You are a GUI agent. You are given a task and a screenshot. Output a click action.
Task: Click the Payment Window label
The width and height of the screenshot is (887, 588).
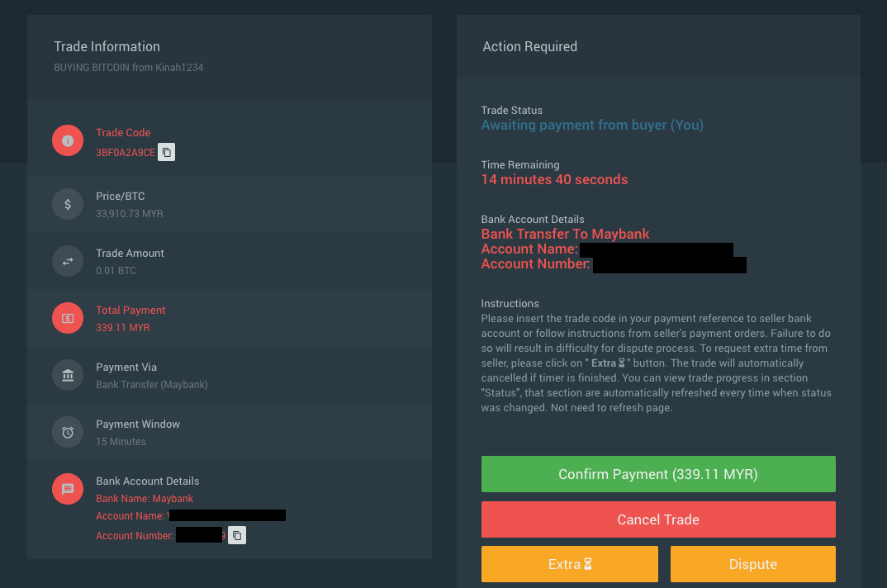pyautogui.click(x=138, y=424)
